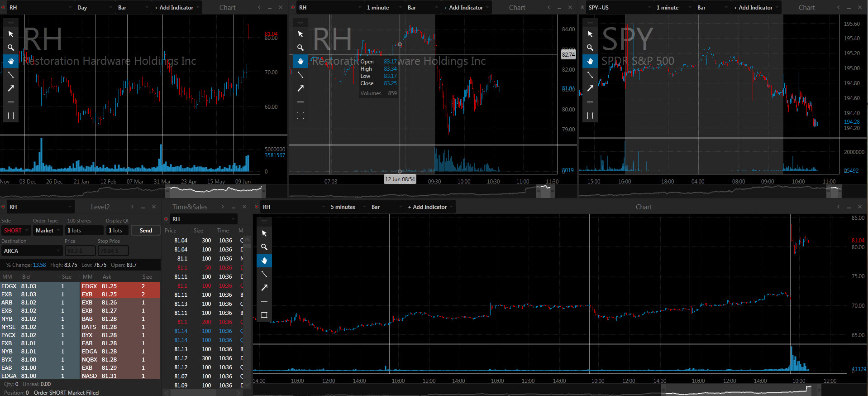This screenshot has width=868, height=396.
Task: Click the Time&Sales panel title
Action: tap(190, 207)
